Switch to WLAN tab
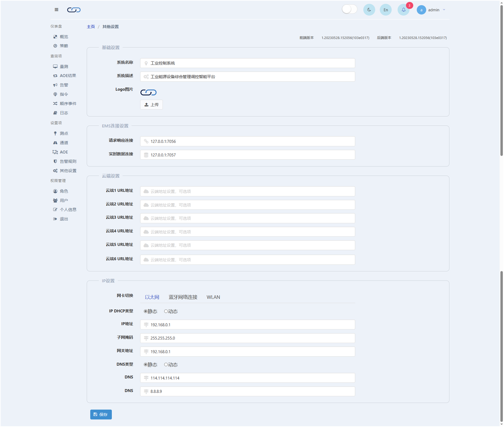 pos(213,297)
